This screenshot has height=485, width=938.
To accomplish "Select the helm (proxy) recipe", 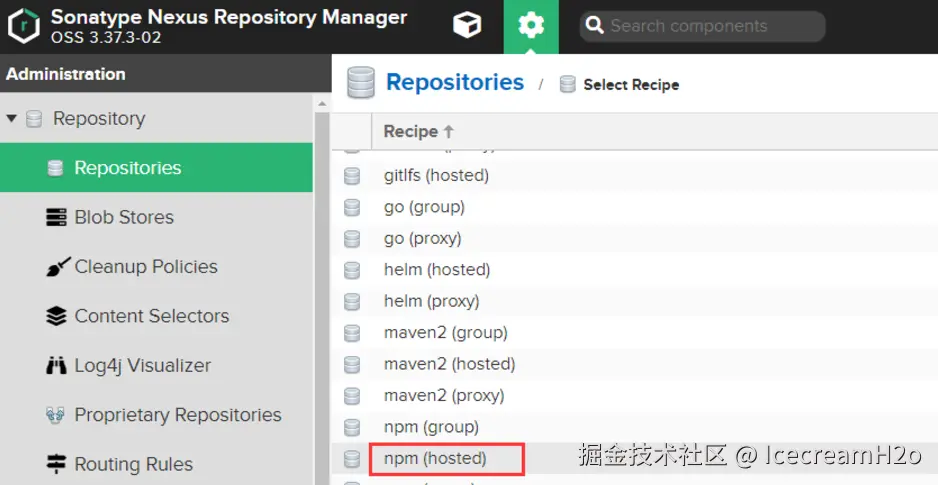I will (x=431, y=301).
